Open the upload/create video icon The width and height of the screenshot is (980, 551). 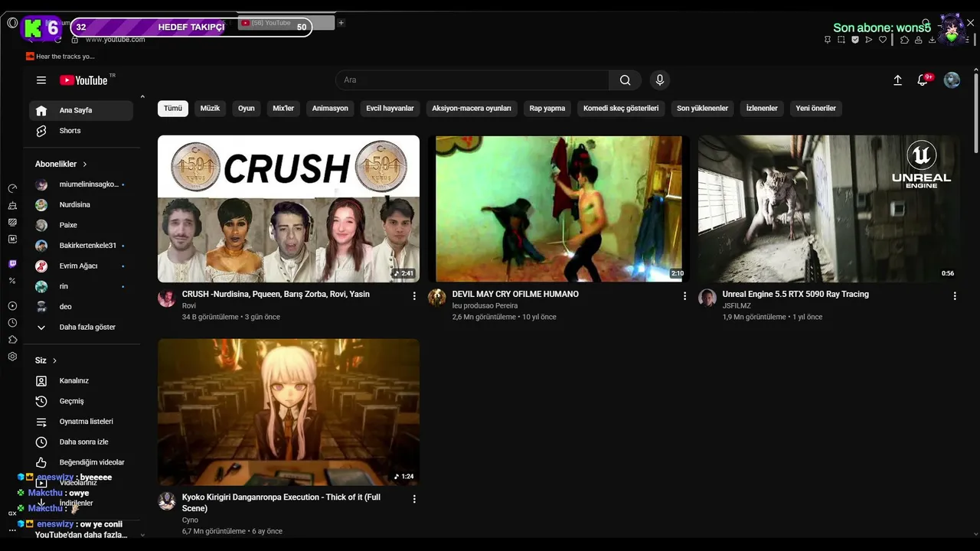[x=898, y=80]
